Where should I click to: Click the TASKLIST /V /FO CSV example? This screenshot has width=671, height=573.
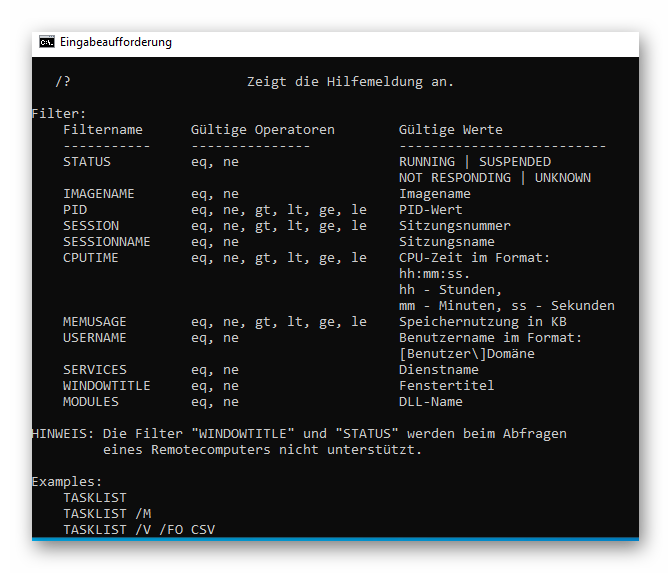[x=139, y=530]
